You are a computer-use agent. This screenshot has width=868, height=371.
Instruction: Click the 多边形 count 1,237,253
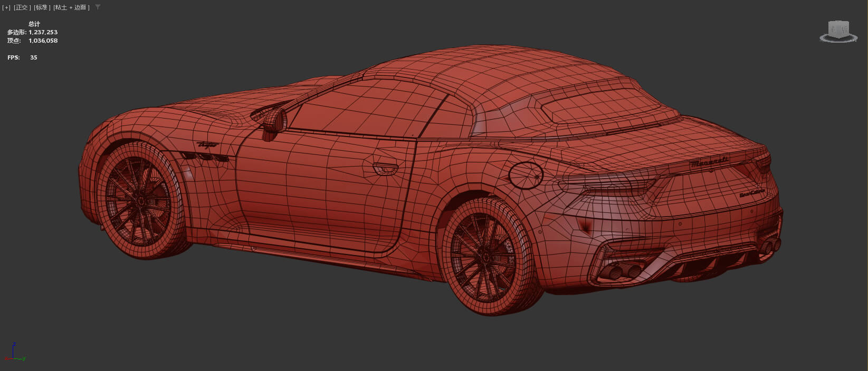tap(43, 32)
